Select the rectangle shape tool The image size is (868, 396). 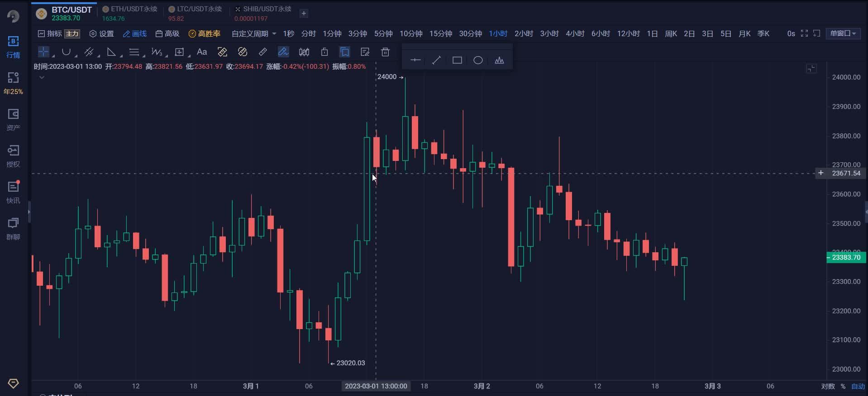click(x=457, y=60)
